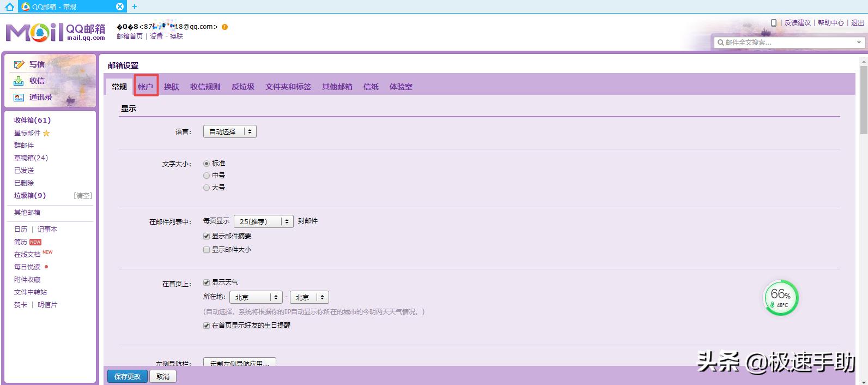The height and width of the screenshot is (385, 868).
Task: Select 中号 text size
Action: click(207, 176)
